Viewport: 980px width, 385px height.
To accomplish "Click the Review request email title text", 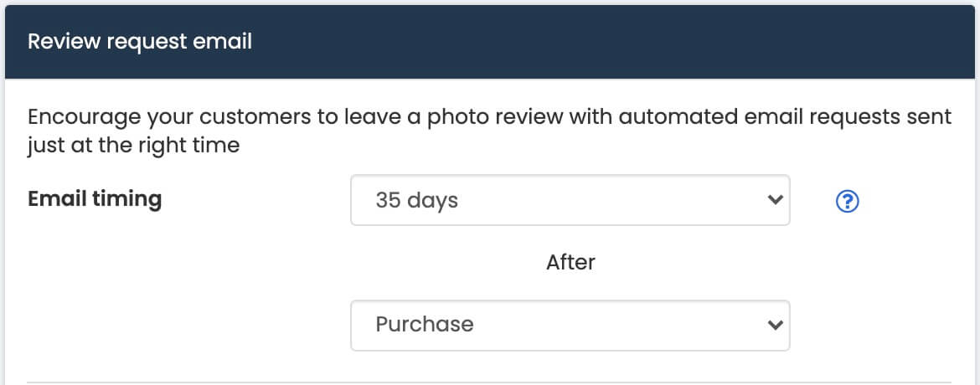I will (140, 42).
